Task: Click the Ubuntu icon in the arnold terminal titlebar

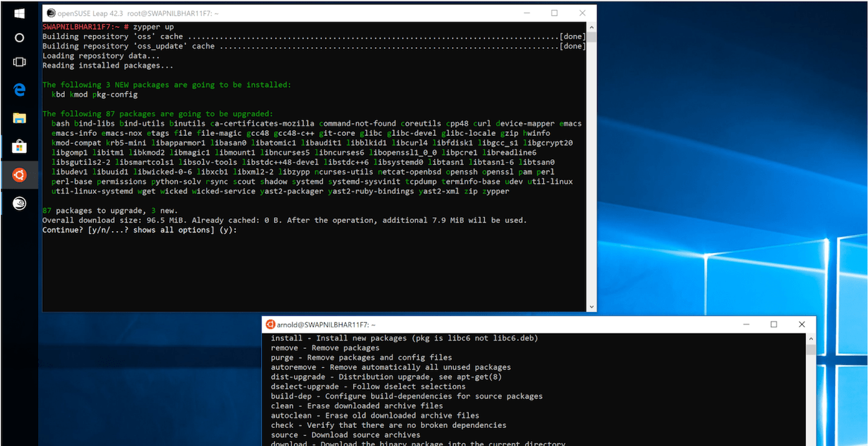Action: coord(270,324)
